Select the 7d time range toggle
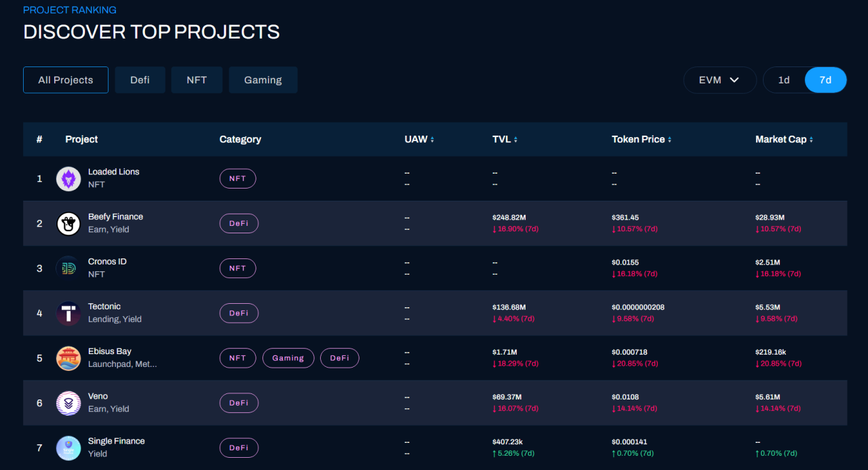Image resolution: width=868 pixels, height=470 pixels. click(x=825, y=80)
